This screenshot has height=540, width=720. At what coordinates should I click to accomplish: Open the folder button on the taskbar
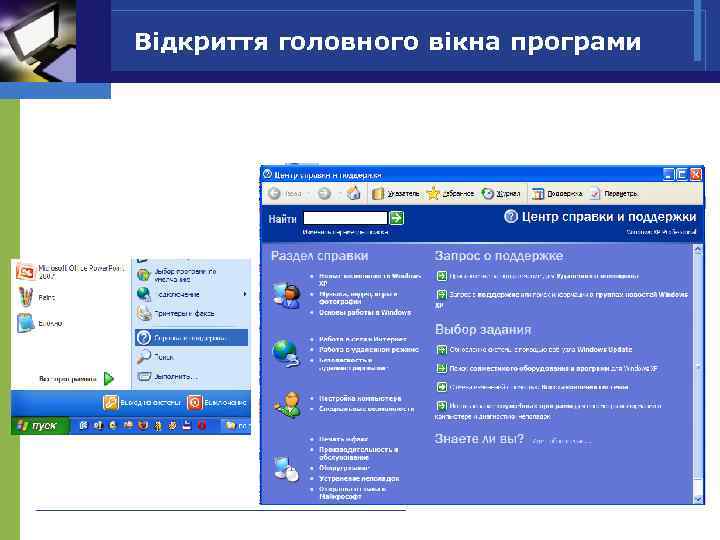click(236, 426)
